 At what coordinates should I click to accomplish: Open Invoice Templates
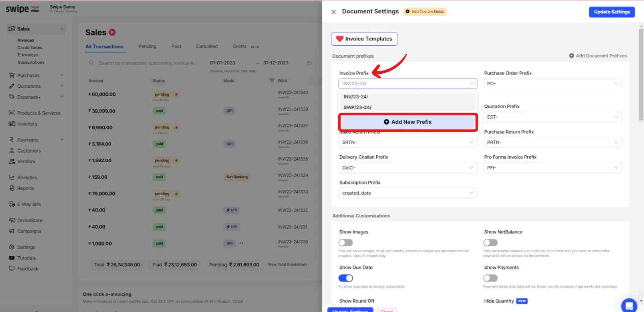(364, 39)
